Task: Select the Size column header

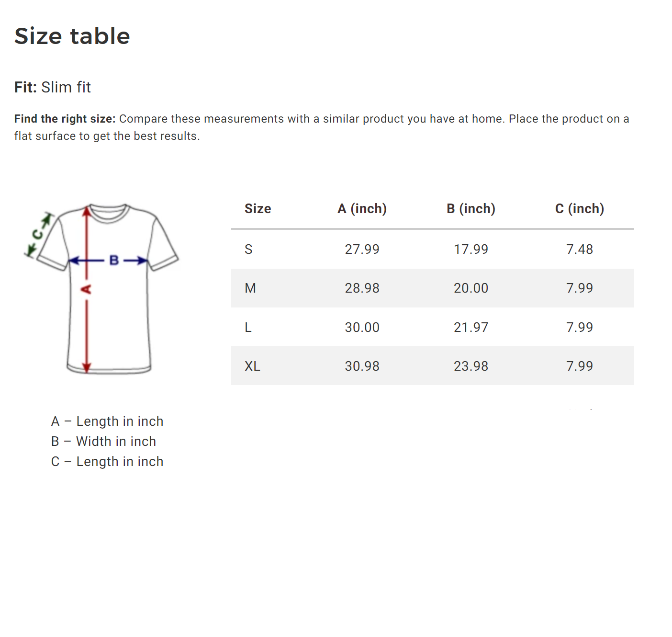Action: pyautogui.click(x=258, y=209)
